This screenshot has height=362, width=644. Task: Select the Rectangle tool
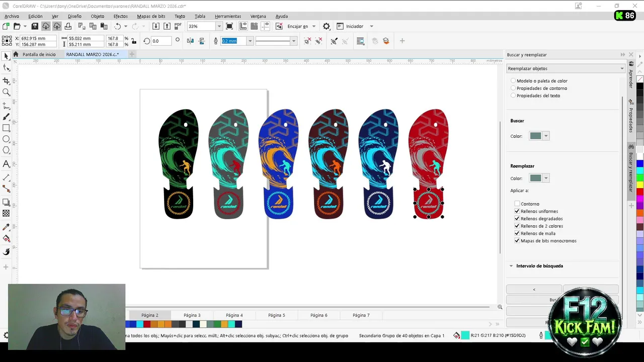tap(6, 128)
